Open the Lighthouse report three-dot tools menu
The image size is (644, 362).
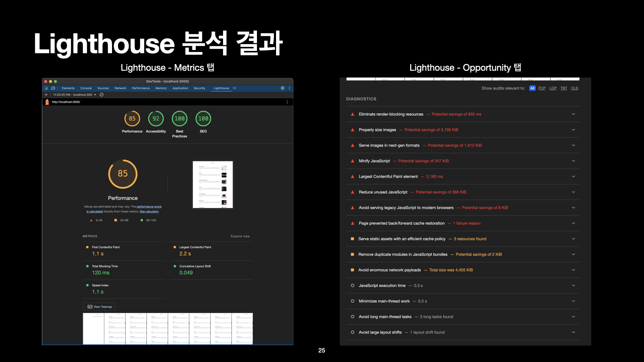pos(287,102)
